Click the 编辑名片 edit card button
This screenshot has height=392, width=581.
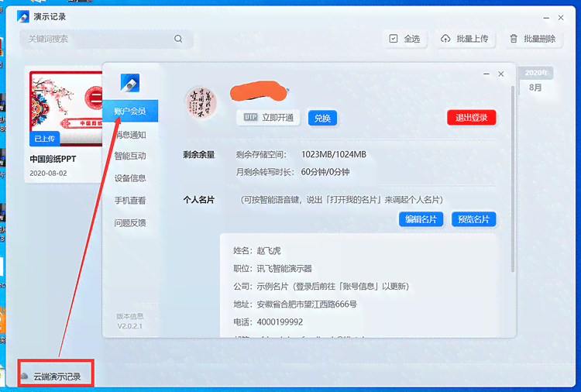[421, 219]
